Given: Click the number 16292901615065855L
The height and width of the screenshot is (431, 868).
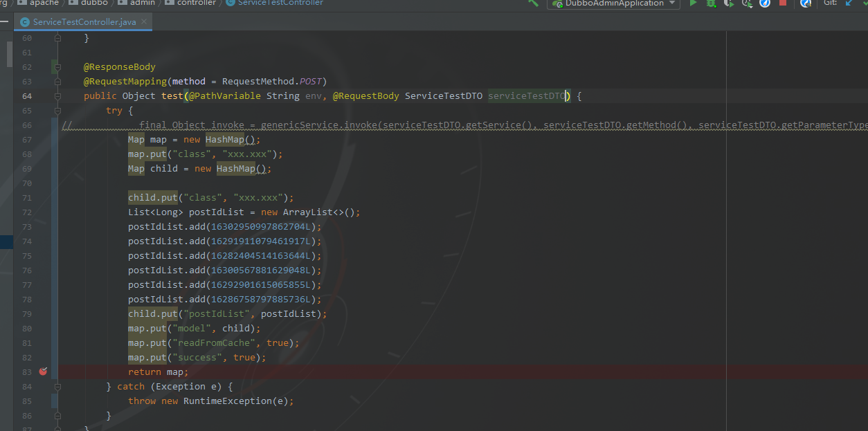Looking at the screenshot, I should tap(261, 285).
